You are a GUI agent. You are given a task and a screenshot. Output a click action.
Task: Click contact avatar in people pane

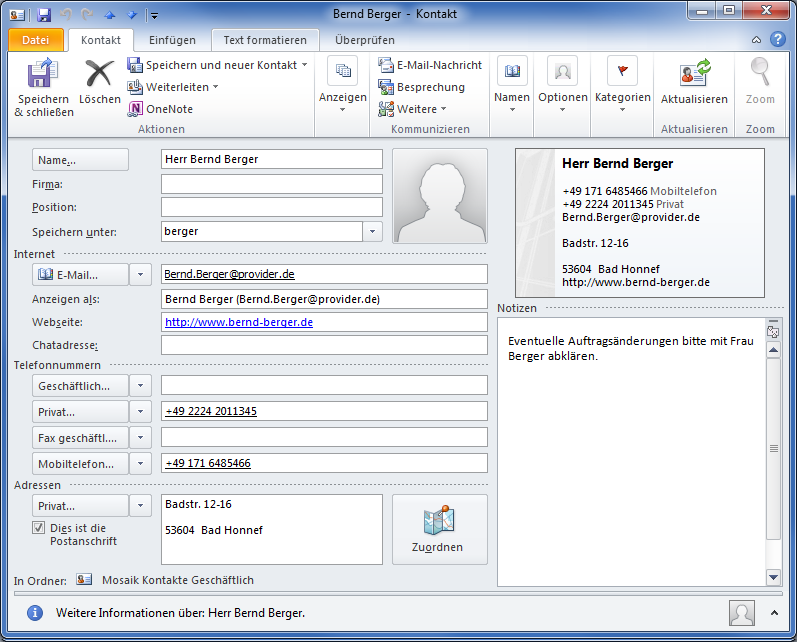[742, 613]
